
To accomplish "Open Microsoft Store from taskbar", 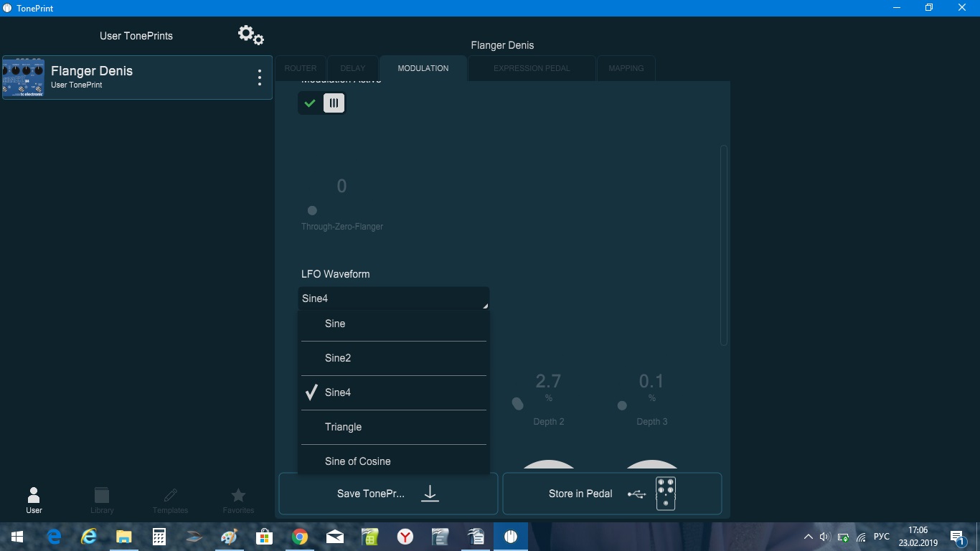I will pyautogui.click(x=265, y=537).
